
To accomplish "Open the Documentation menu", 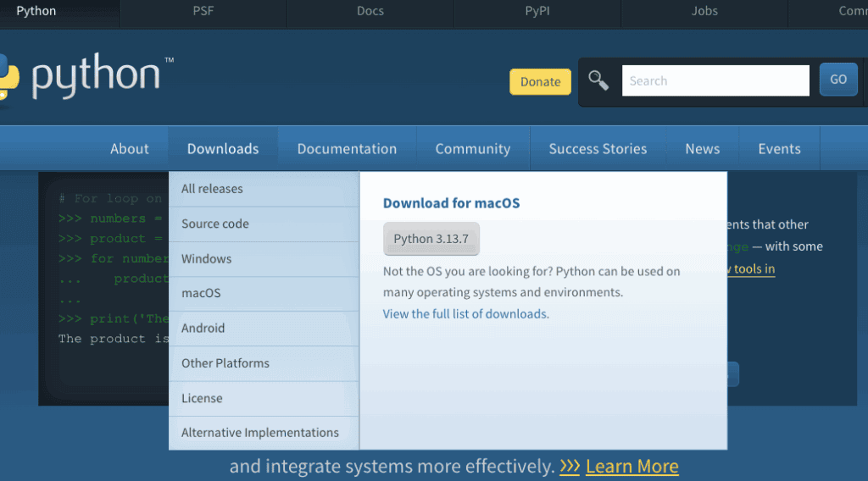I will point(347,149).
